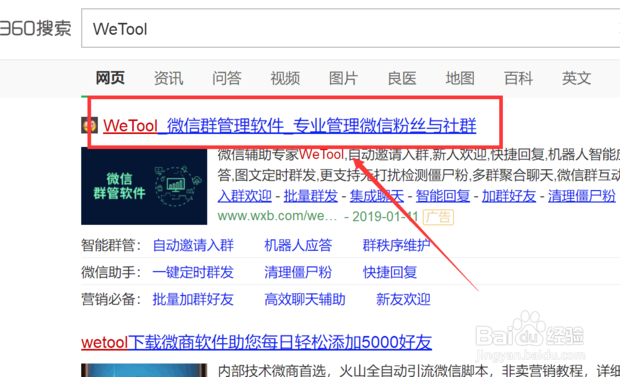Click the 360搜索 logo
This screenshot has width=620, height=377.
pos(36,28)
